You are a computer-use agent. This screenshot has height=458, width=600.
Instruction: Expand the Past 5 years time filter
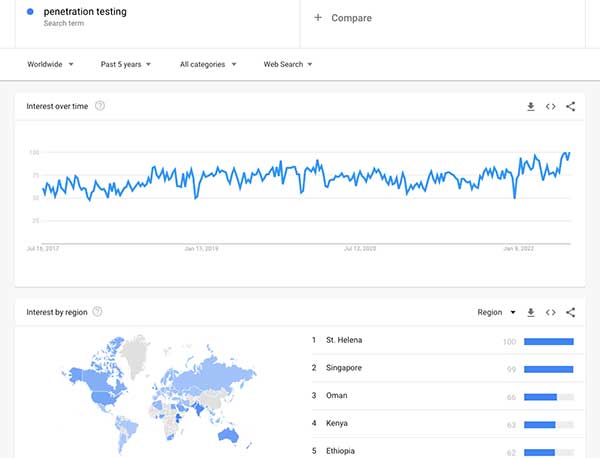(x=126, y=64)
